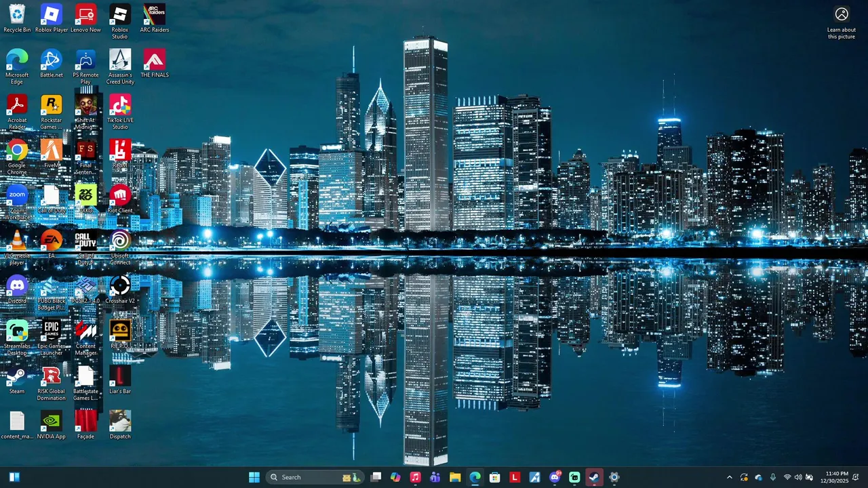
Task: Select the Acrobat Reader shortcut
Action: (x=17, y=112)
